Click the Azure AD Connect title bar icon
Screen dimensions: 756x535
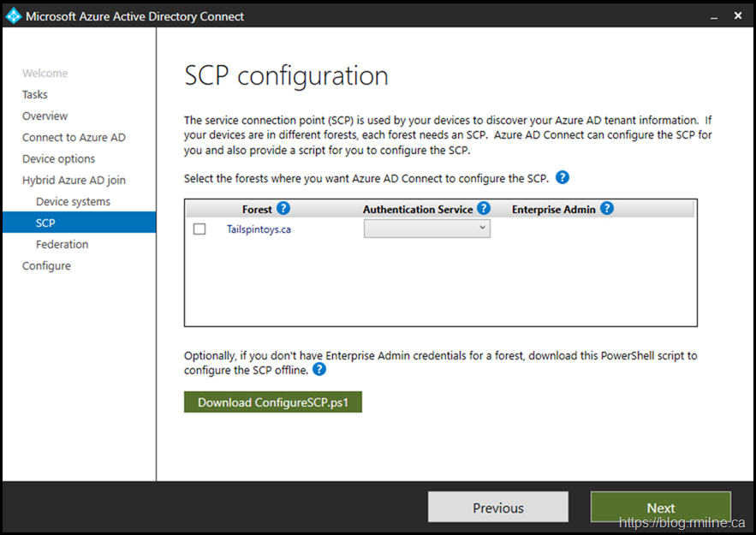coord(14,16)
